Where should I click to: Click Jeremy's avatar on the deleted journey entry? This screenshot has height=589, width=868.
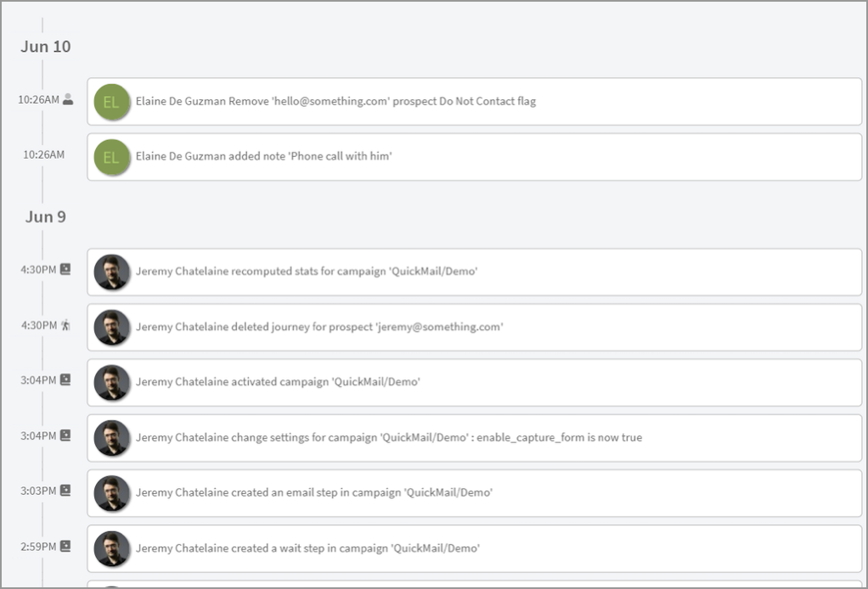click(112, 327)
